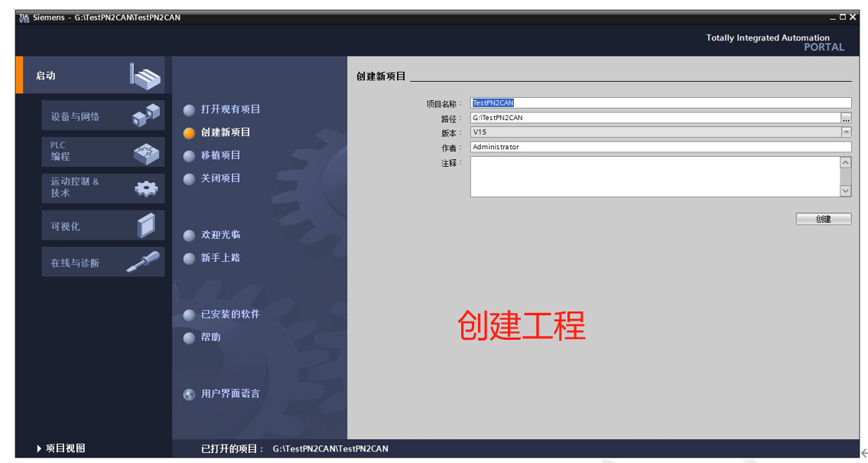The image size is (868, 463).
Task: Click the 启动 factory icon
Action: click(145, 76)
